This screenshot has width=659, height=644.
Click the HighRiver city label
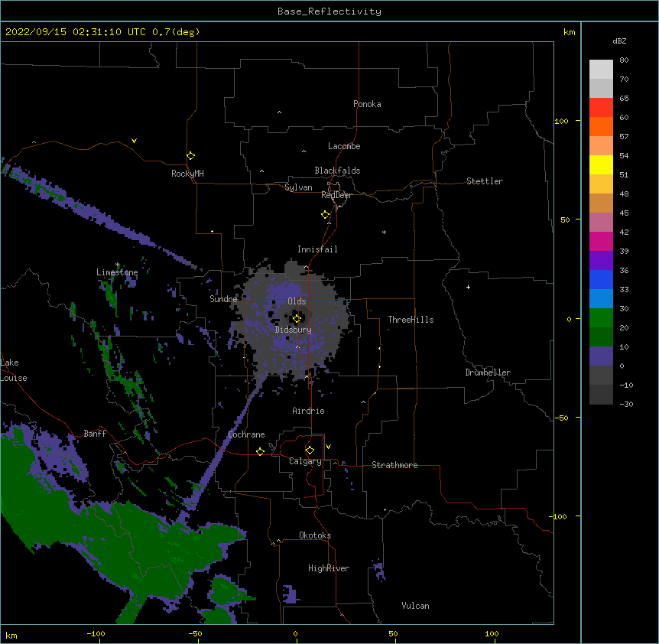tap(329, 568)
